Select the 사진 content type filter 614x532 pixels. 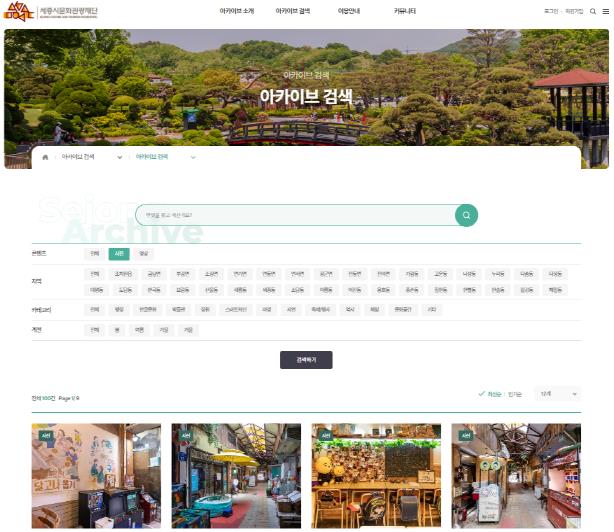pos(118,254)
